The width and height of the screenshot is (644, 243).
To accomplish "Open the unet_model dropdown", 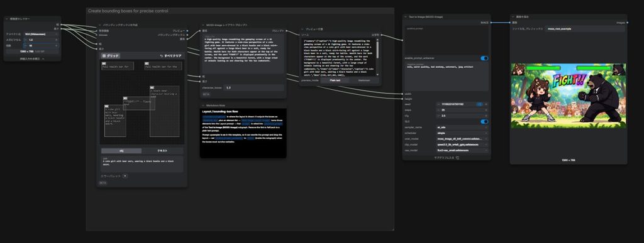I will pyautogui.click(x=462, y=139).
